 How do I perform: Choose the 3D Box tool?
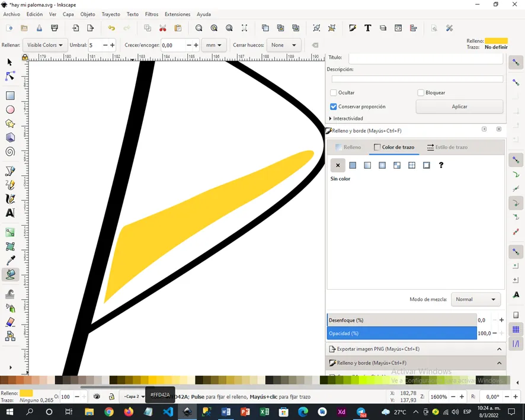coord(10,137)
